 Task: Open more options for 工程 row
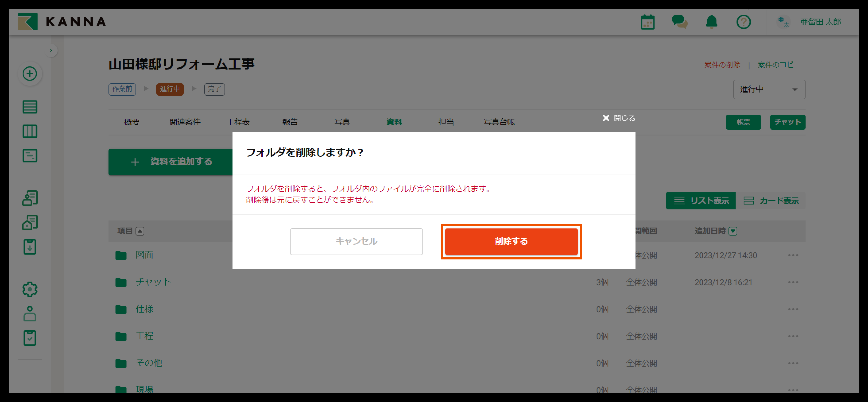[793, 336]
